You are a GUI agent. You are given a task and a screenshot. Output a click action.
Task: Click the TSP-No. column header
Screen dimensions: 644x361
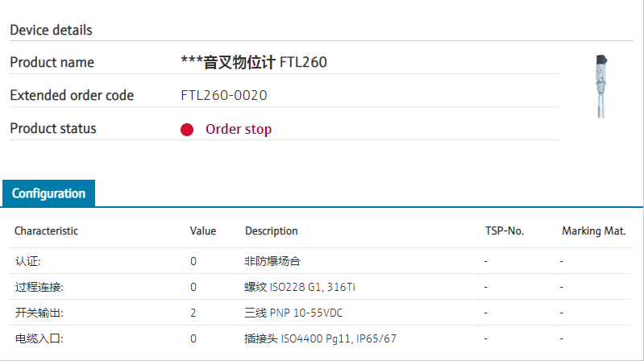(x=504, y=231)
